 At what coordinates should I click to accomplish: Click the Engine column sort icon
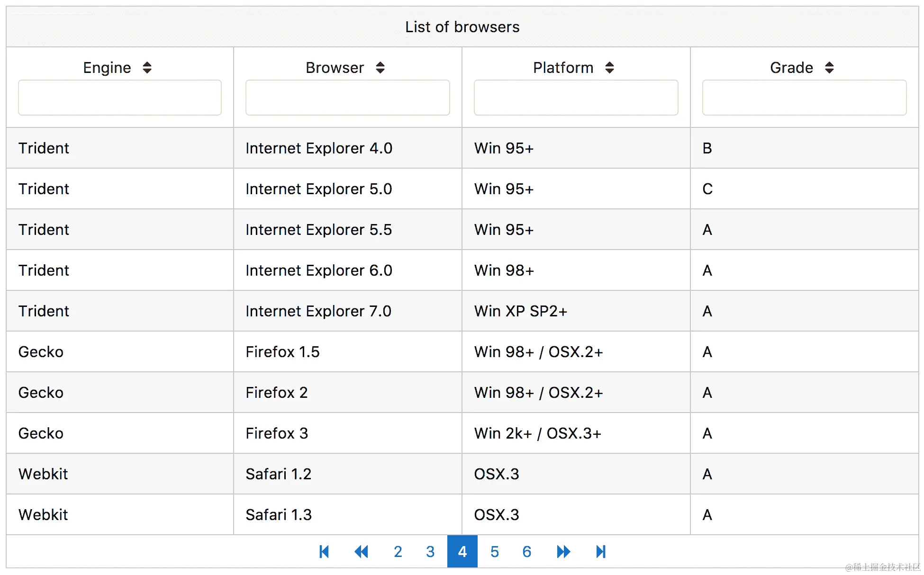[147, 68]
